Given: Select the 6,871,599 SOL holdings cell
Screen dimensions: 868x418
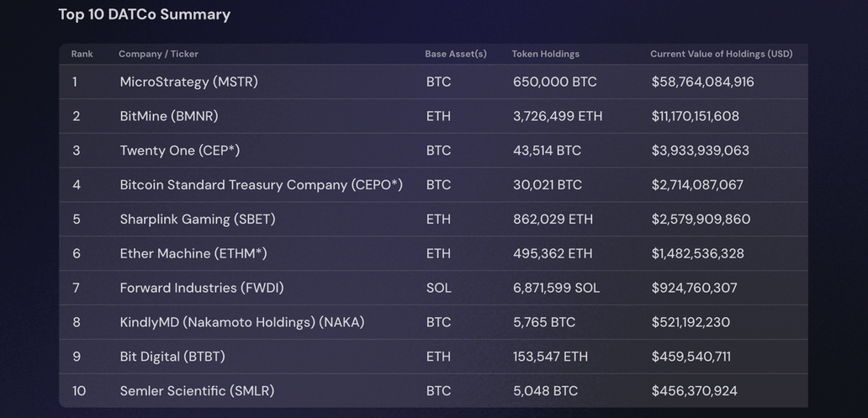Looking at the screenshot, I should pos(556,288).
